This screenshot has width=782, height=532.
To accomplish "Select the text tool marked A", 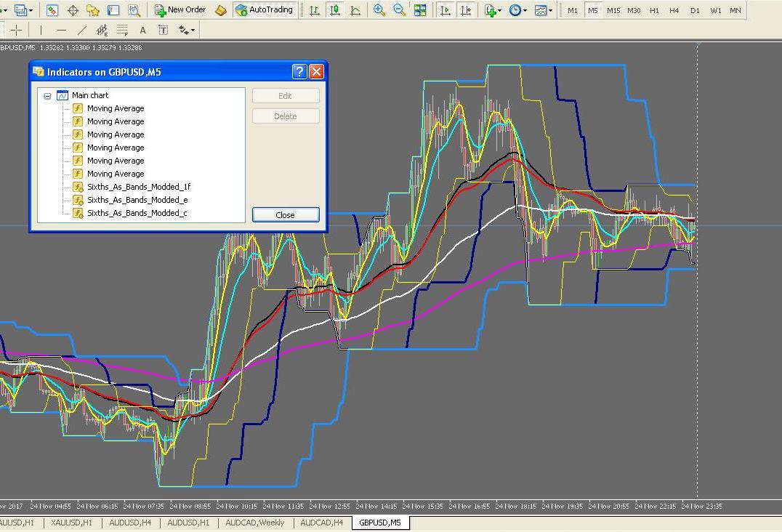I will click(142, 31).
